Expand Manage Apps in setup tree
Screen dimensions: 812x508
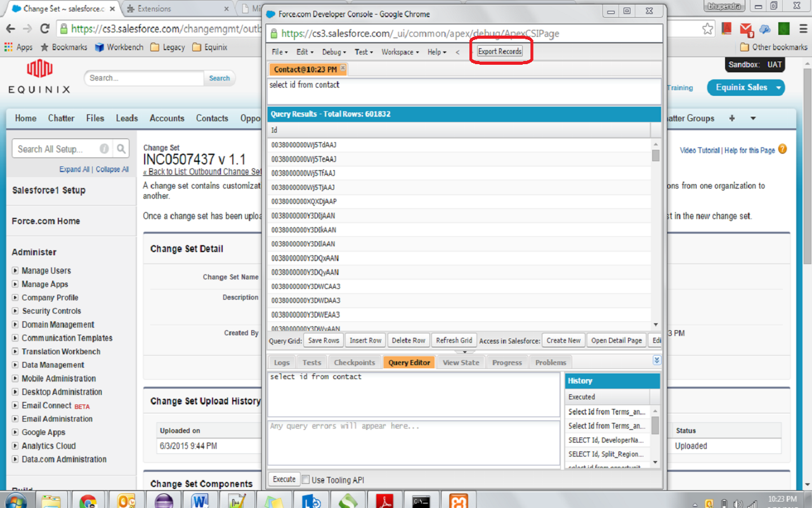pos(15,284)
